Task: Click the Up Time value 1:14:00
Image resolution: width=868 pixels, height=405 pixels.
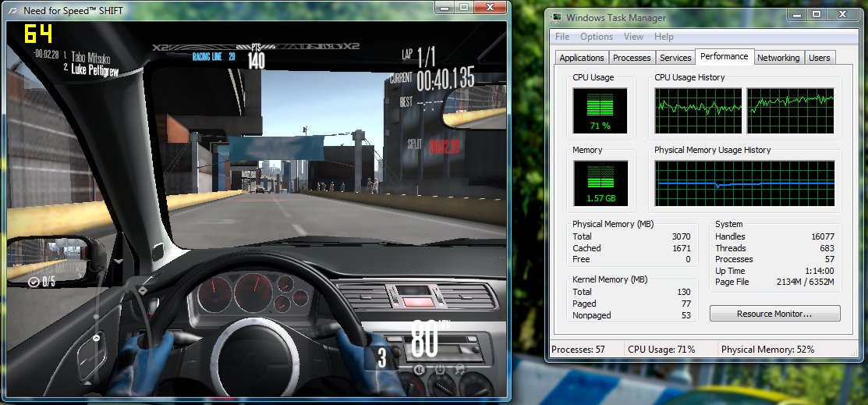Action: 820,271
